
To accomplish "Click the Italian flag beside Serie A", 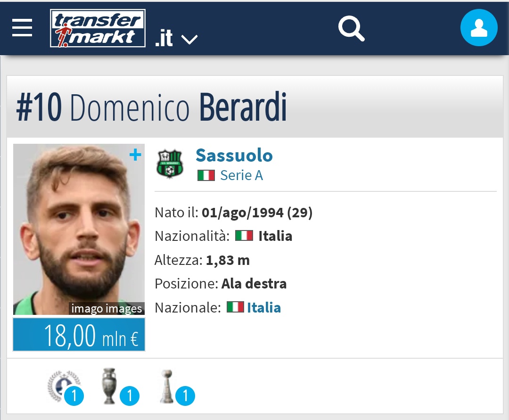I will pyautogui.click(x=206, y=176).
